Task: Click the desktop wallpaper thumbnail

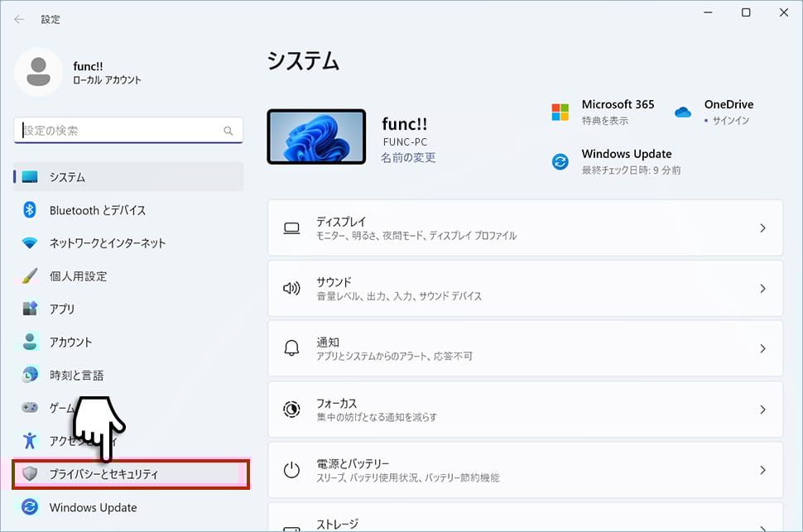Action: (316, 137)
